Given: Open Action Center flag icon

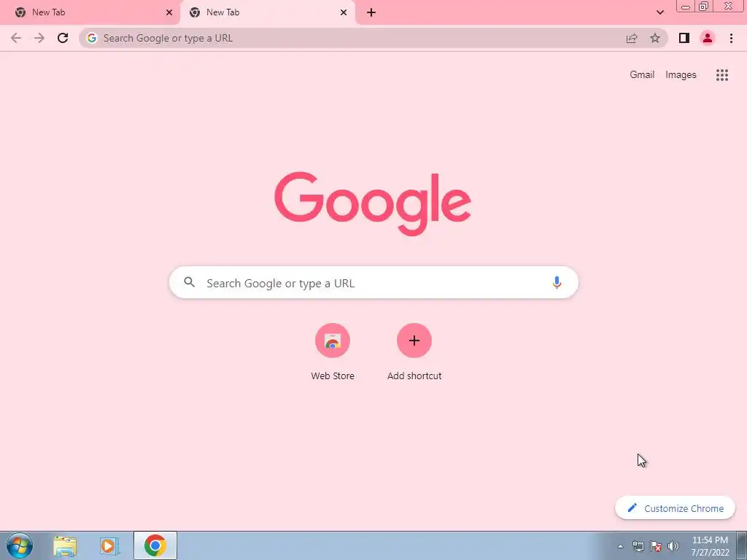Looking at the screenshot, I should 656,546.
